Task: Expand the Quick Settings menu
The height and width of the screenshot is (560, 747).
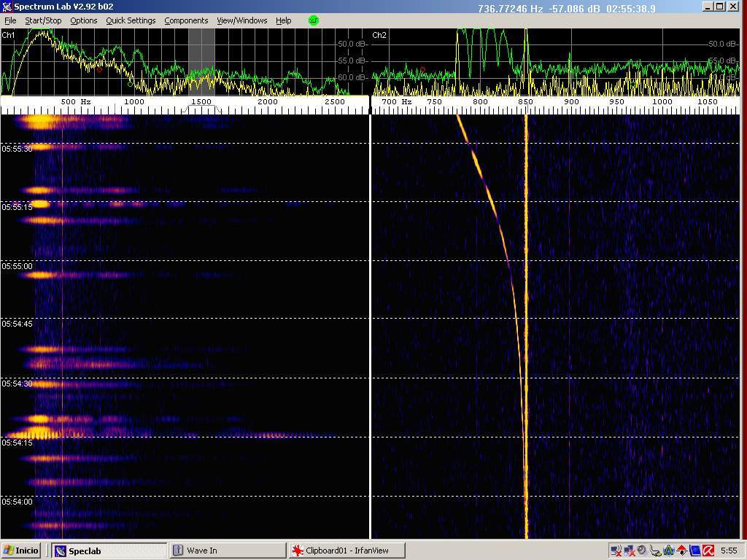Action: pos(131,20)
